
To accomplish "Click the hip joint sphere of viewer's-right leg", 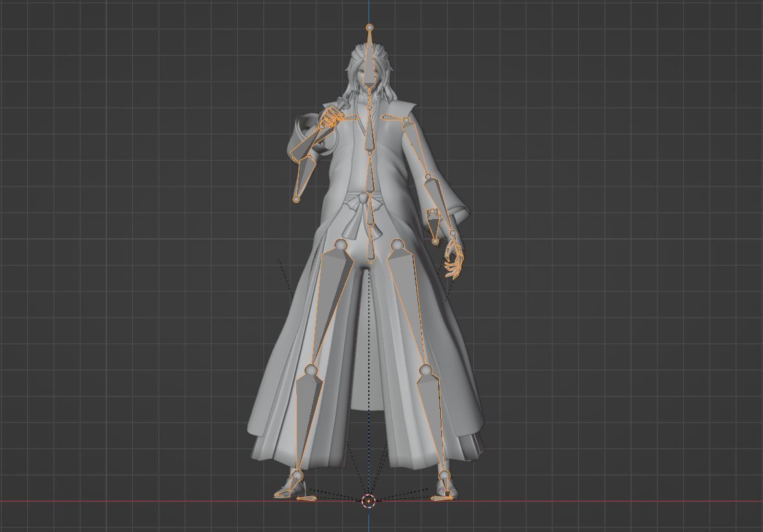I will pyautogui.click(x=397, y=244).
